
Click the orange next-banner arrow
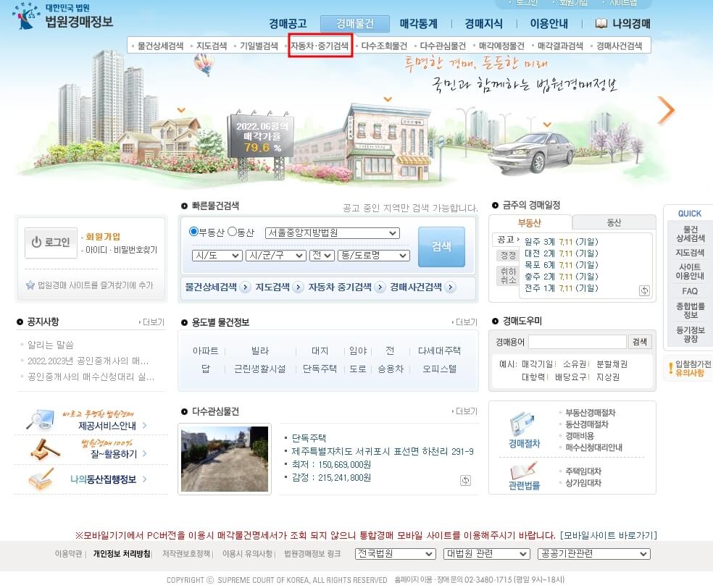[x=666, y=110]
